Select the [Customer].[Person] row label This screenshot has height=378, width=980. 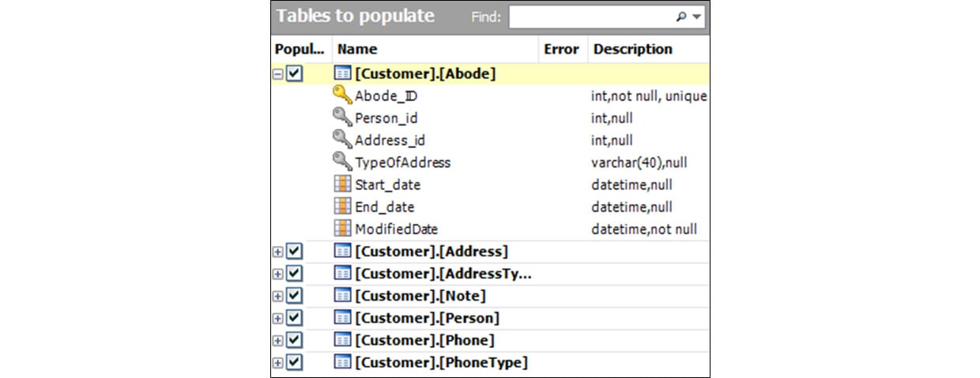pos(428,318)
